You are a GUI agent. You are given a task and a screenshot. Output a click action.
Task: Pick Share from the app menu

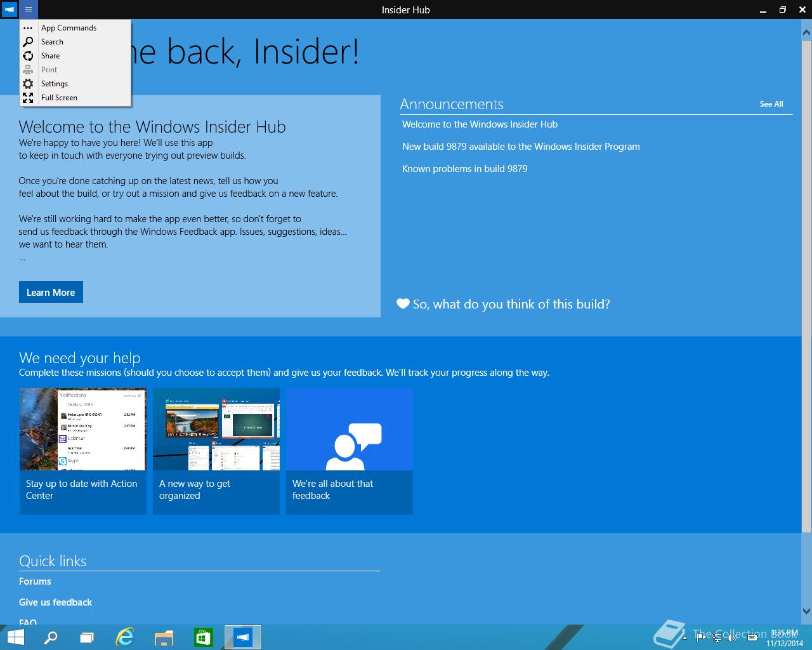(75, 56)
